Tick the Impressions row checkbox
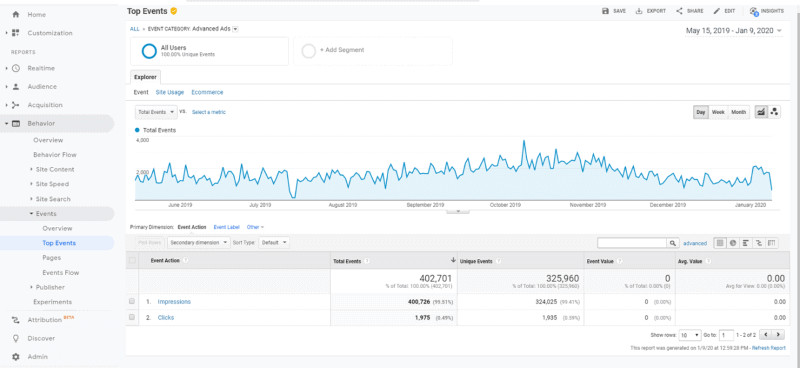 click(x=132, y=302)
